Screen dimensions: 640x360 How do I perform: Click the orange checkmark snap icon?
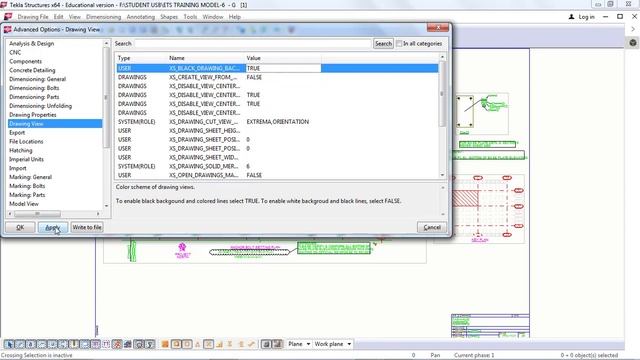click(x=251, y=344)
